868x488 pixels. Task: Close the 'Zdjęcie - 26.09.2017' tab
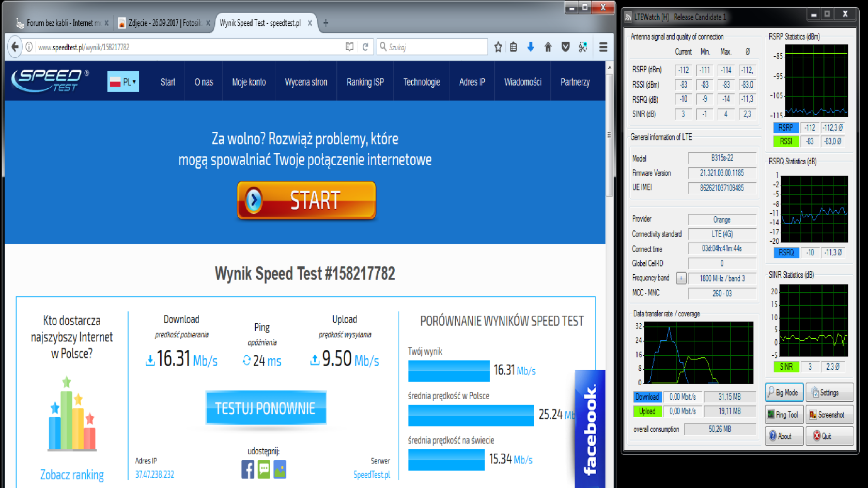[208, 23]
